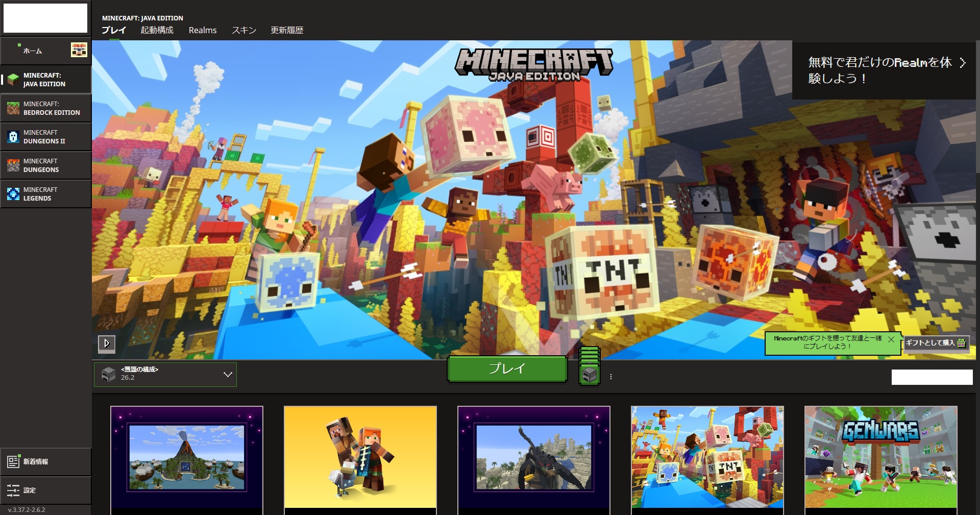Click the 26.2 version label
980x515 pixels.
click(x=128, y=378)
